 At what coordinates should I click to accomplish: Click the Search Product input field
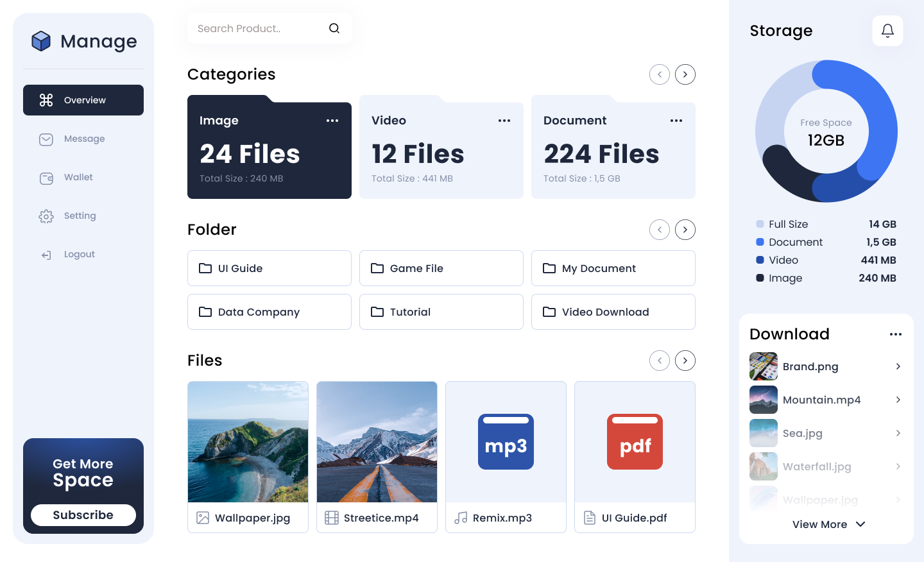click(x=257, y=28)
